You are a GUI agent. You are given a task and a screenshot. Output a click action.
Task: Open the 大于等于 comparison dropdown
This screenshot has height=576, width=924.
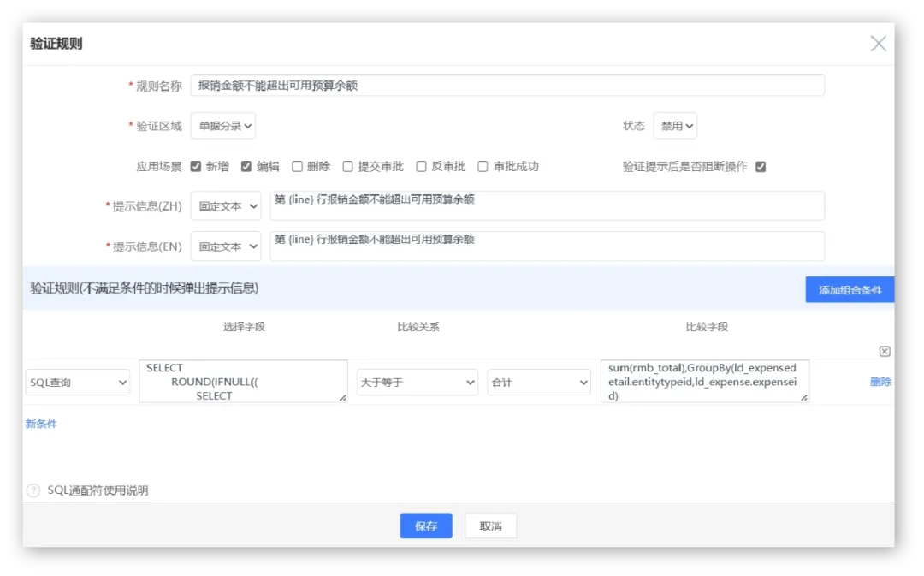click(417, 383)
